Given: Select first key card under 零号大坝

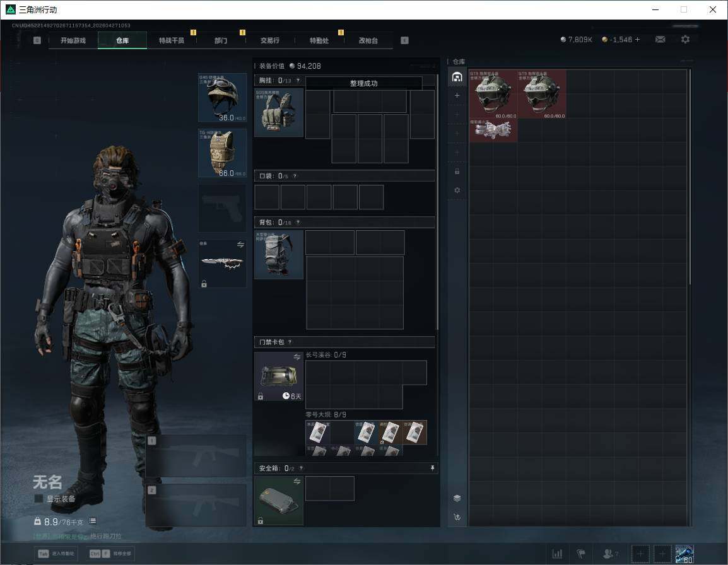Looking at the screenshot, I should coord(317,432).
